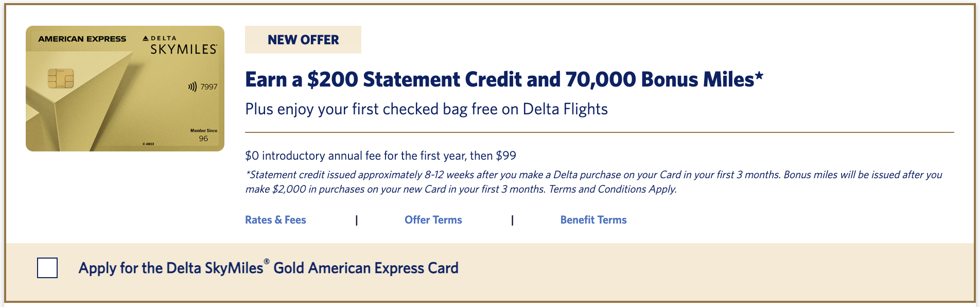
Task: Click the NEW OFFER badge
Action: point(303,40)
